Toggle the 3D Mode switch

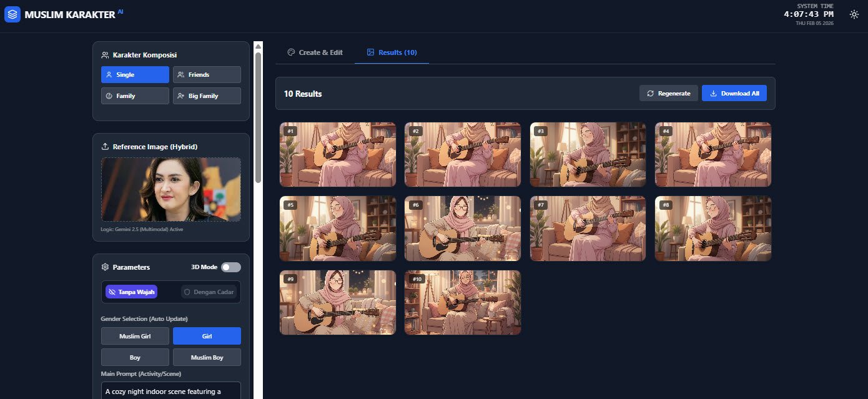tap(230, 267)
